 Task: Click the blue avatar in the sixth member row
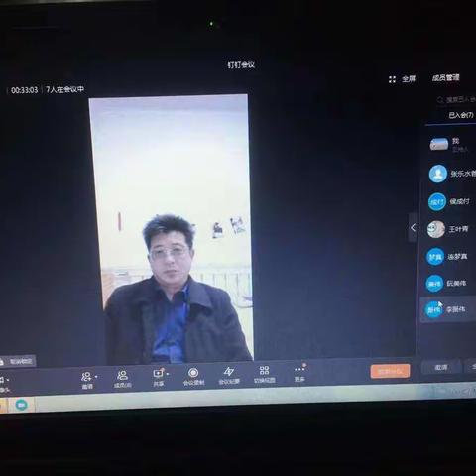[434, 284]
